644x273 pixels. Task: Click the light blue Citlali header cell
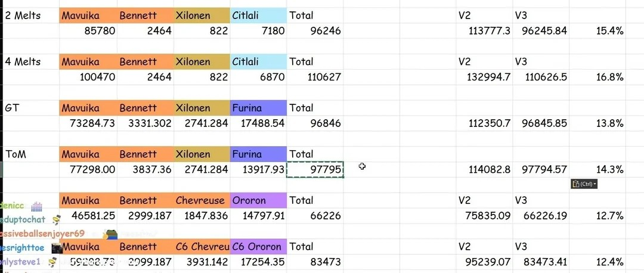tap(258, 15)
